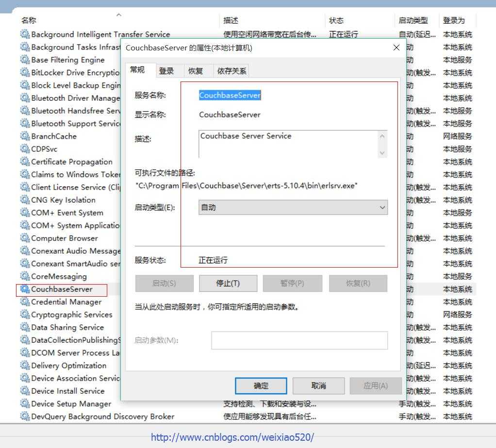Click the gear icon beside Cryptographic Services

(25, 314)
